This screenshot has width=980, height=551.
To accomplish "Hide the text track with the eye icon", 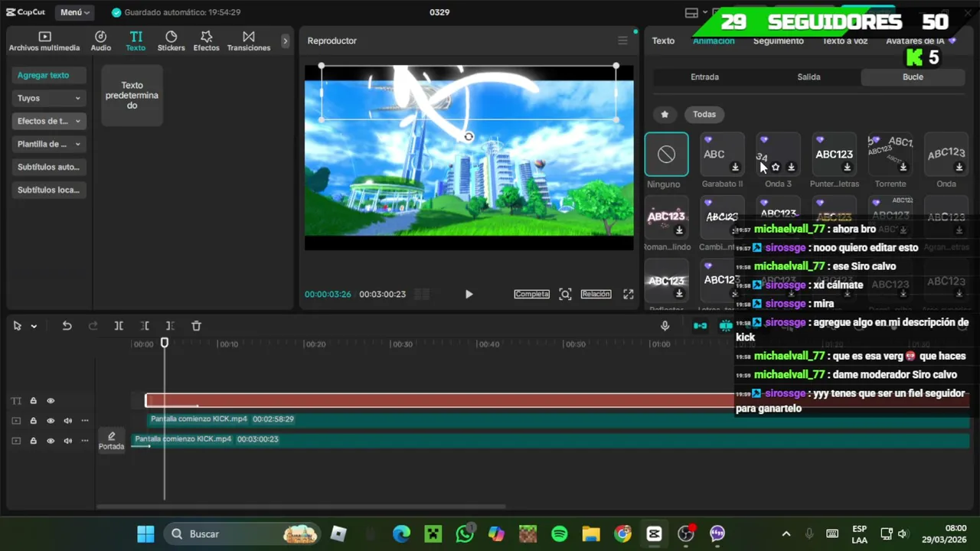I will (51, 401).
